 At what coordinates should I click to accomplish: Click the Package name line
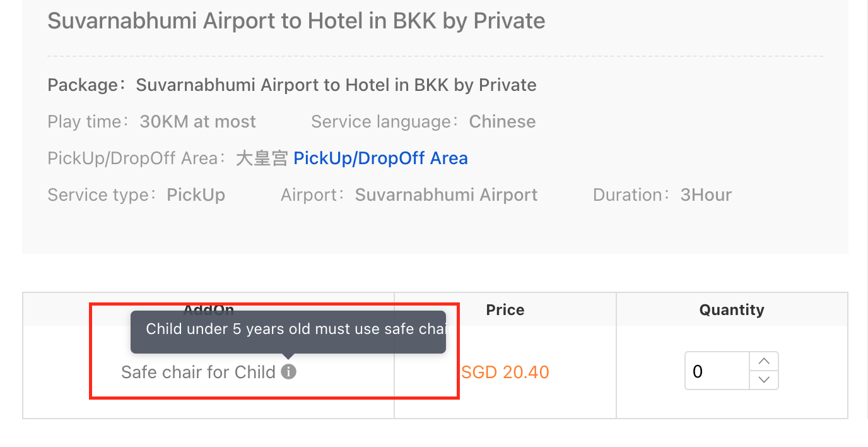292,85
